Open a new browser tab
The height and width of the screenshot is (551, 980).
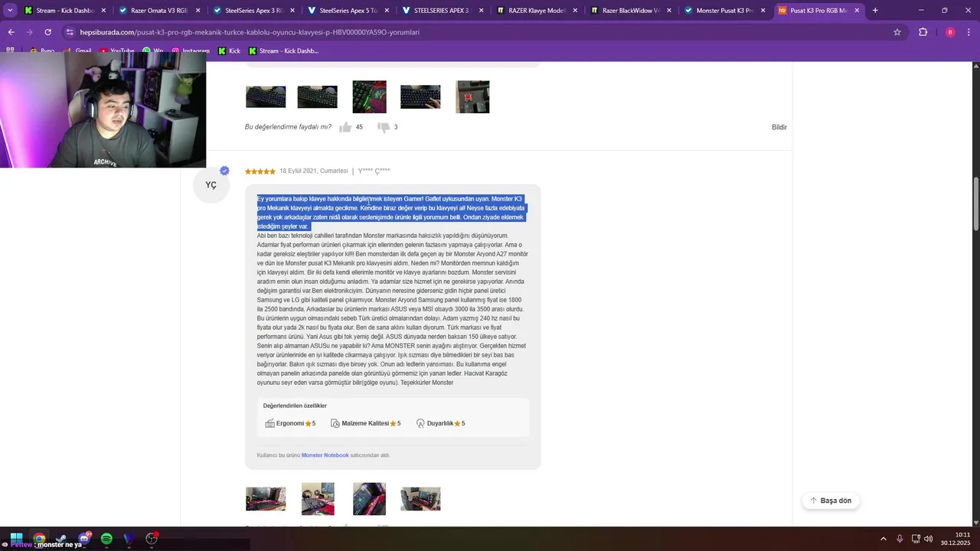875,11
